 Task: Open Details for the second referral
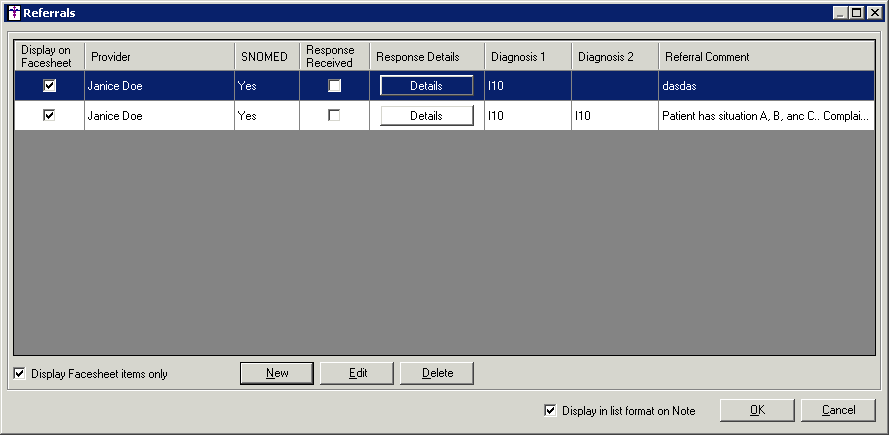pos(426,116)
